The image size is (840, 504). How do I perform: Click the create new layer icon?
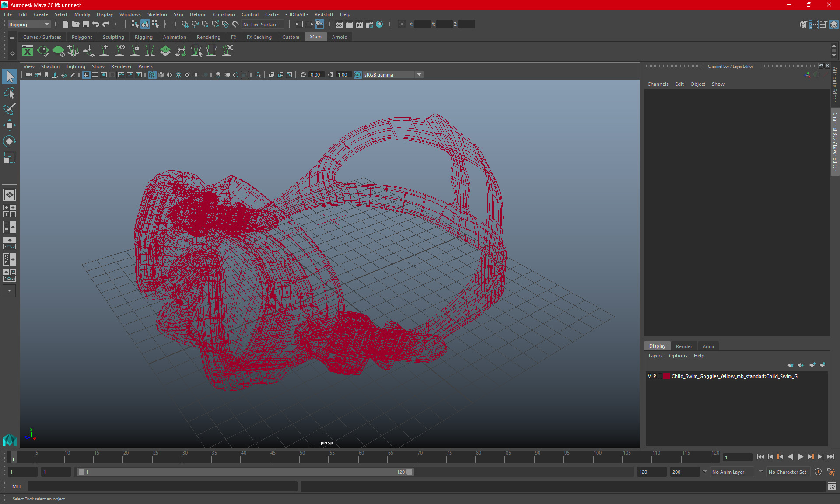(x=812, y=365)
